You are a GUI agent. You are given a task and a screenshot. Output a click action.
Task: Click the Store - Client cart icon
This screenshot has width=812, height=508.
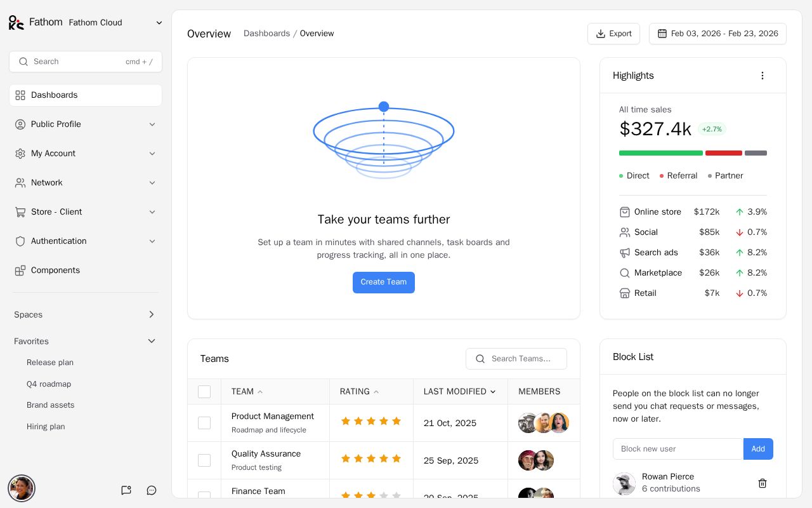[20, 212]
